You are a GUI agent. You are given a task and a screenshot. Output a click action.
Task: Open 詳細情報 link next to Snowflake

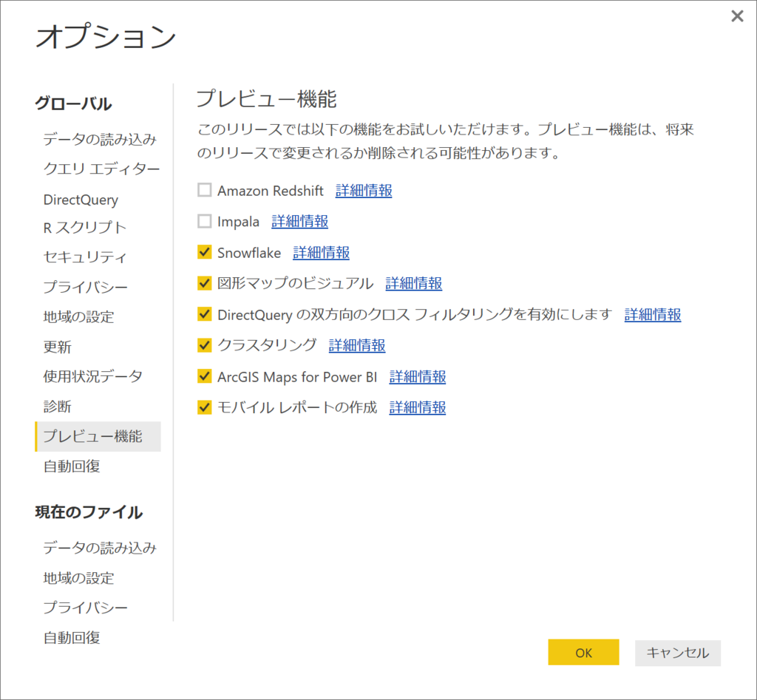click(321, 253)
